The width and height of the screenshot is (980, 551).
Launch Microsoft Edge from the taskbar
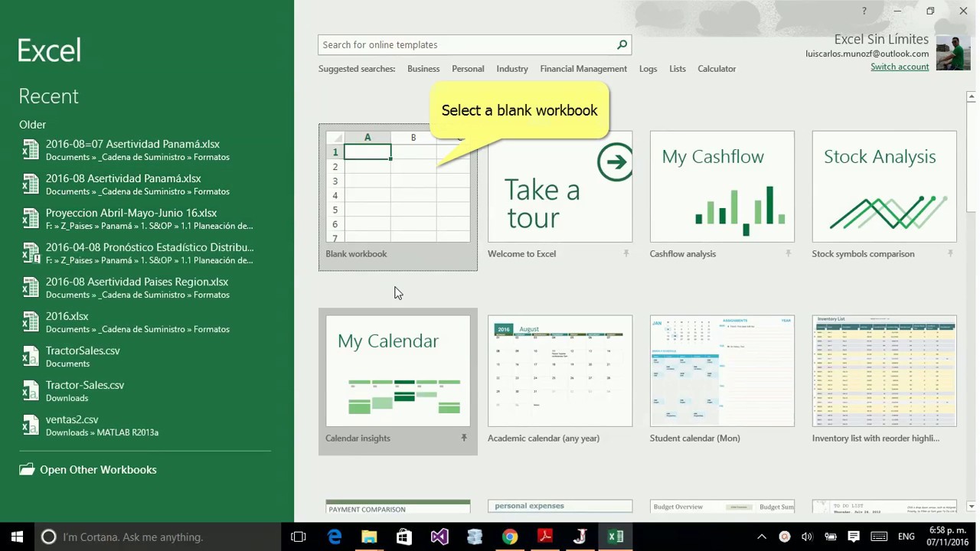[x=335, y=536]
